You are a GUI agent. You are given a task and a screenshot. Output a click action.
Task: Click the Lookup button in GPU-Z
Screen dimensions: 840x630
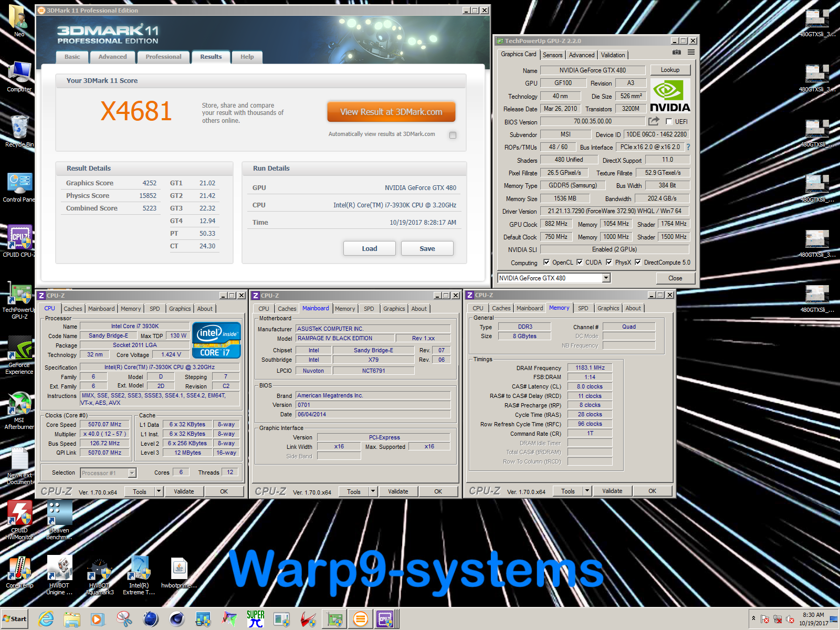(670, 70)
